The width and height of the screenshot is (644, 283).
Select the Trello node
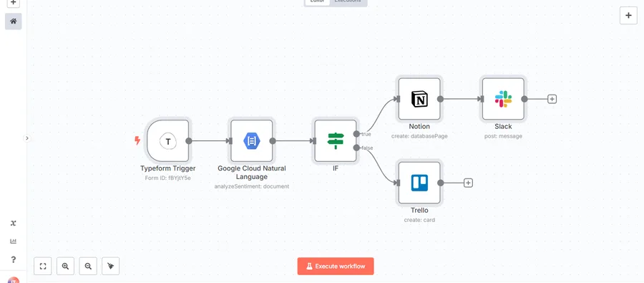tap(419, 183)
